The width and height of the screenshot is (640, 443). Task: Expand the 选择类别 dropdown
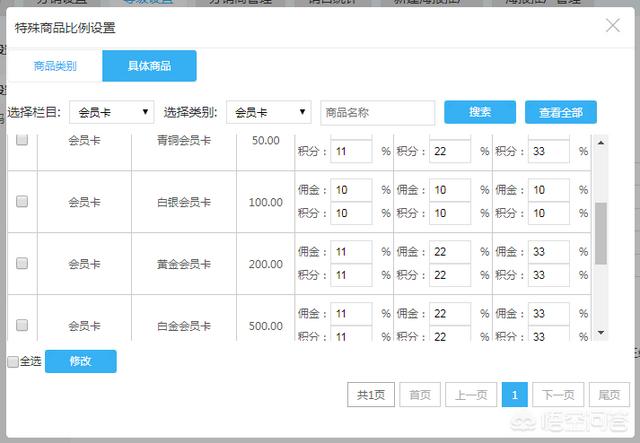point(268,112)
